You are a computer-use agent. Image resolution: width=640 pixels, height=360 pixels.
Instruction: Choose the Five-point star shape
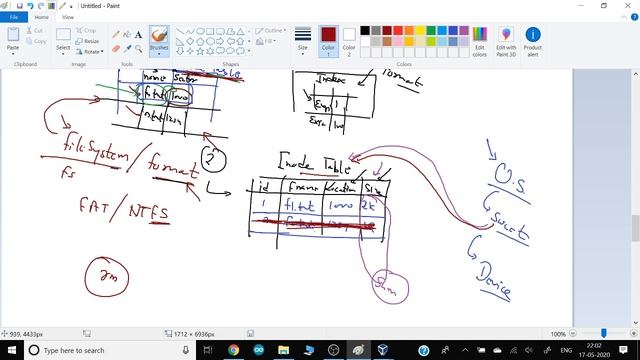point(200,51)
